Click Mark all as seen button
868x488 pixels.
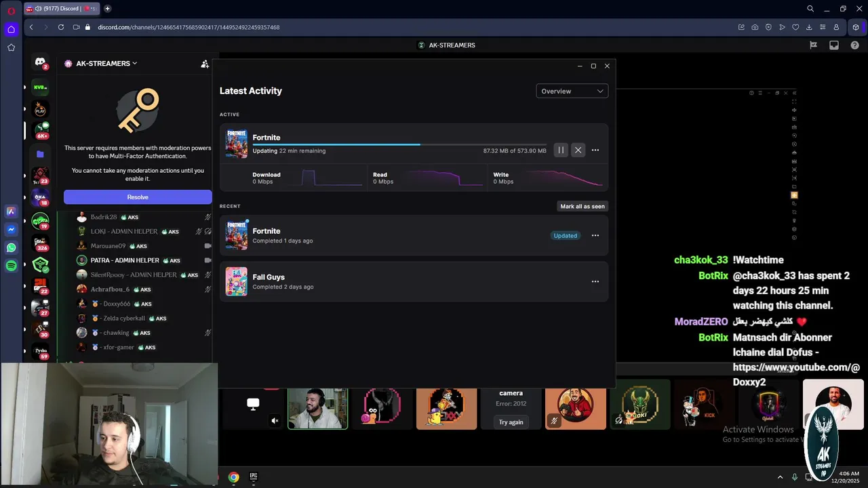point(582,206)
